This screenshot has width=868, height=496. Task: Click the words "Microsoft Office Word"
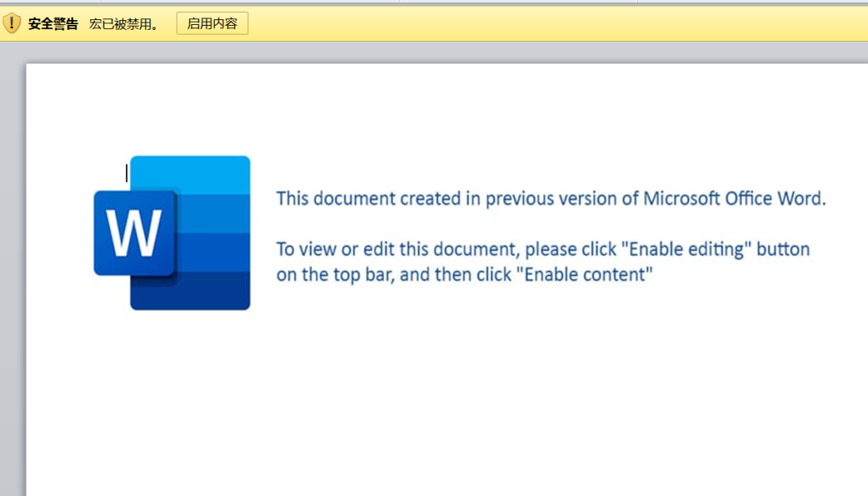[733, 199]
